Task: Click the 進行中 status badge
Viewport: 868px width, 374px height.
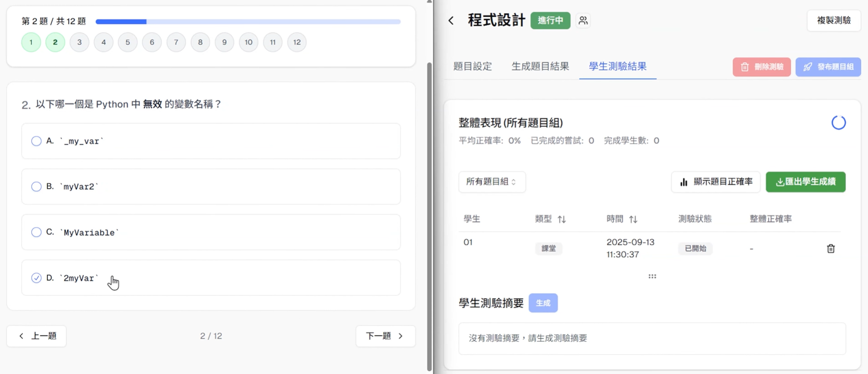Action: tap(550, 20)
